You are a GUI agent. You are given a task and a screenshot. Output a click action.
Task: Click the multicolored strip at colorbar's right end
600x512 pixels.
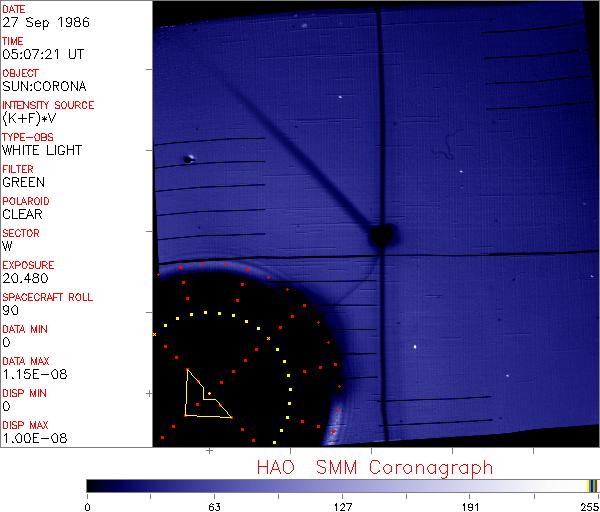click(x=592, y=485)
